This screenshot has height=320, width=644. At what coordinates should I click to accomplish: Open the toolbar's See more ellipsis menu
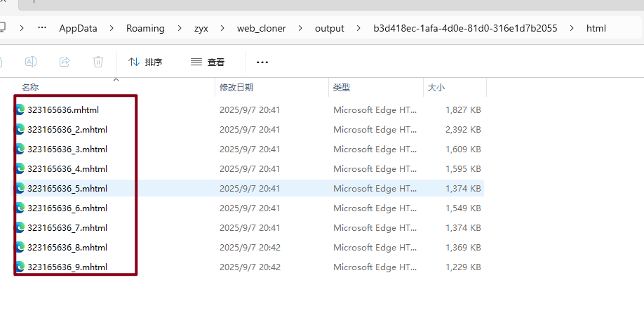[262, 62]
